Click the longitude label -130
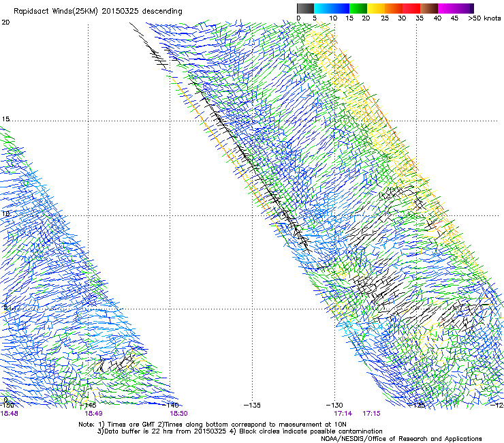This screenshot has width=504, height=443. coord(334,405)
